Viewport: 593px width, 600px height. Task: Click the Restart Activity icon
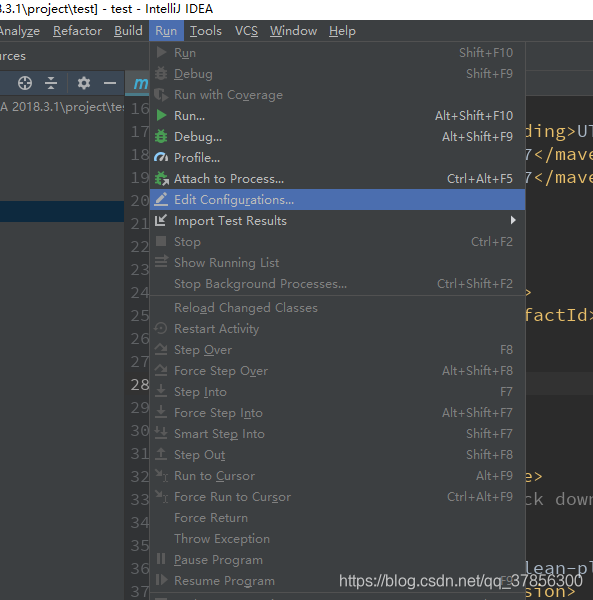pyautogui.click(x=161, y=328)
